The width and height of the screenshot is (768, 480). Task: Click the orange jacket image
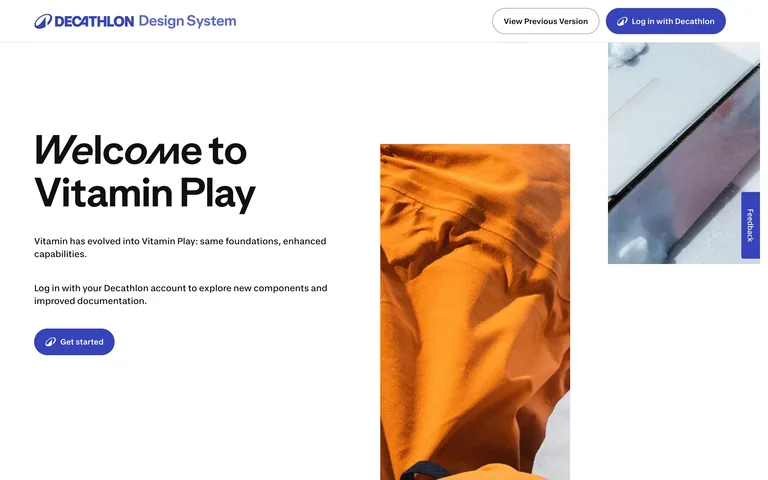475,312
